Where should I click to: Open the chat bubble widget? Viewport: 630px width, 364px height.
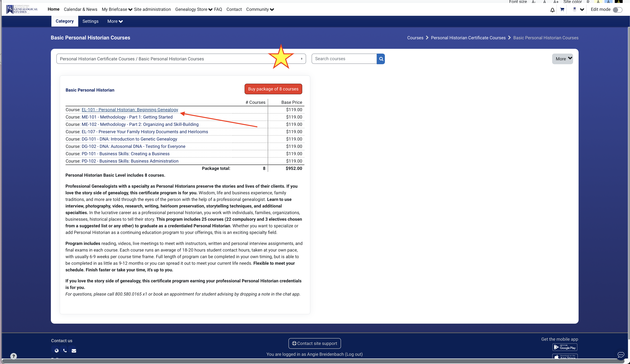click(x=621, y=354)
